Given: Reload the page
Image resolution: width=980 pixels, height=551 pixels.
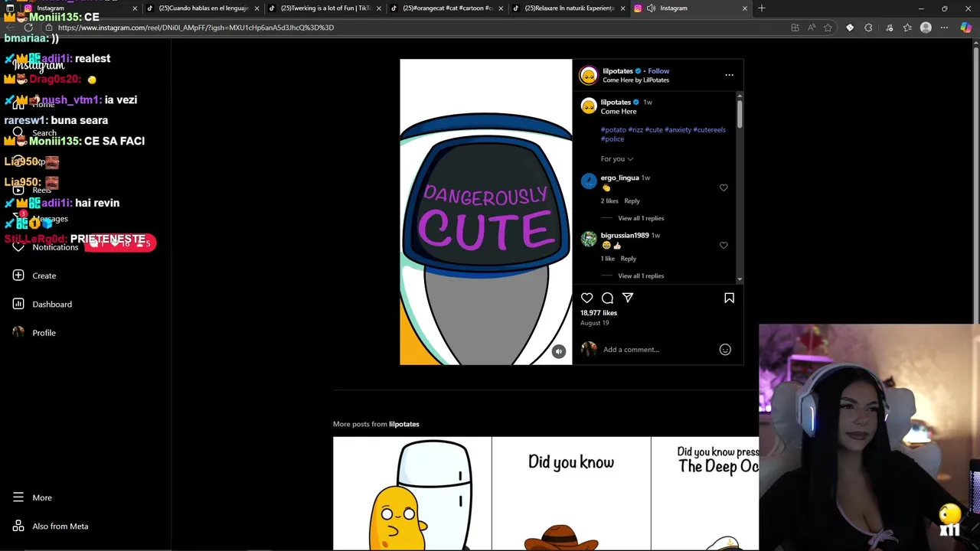Looking at the screenshot, I should pyautogui.click(x=28, y=28).
